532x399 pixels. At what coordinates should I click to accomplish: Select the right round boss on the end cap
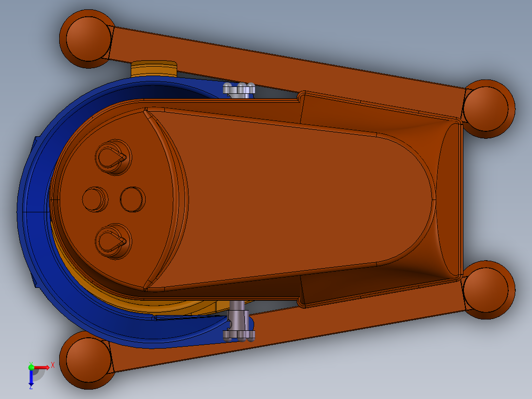133,199
